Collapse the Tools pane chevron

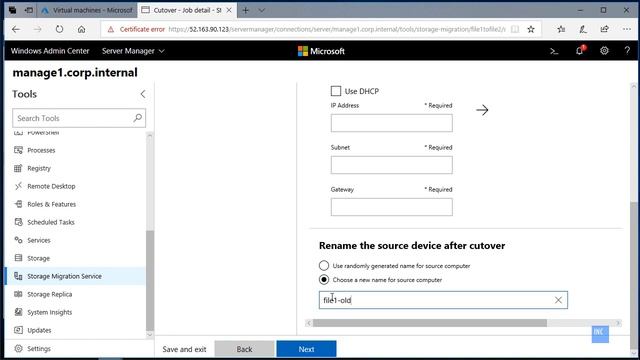(x=143, y=94)
